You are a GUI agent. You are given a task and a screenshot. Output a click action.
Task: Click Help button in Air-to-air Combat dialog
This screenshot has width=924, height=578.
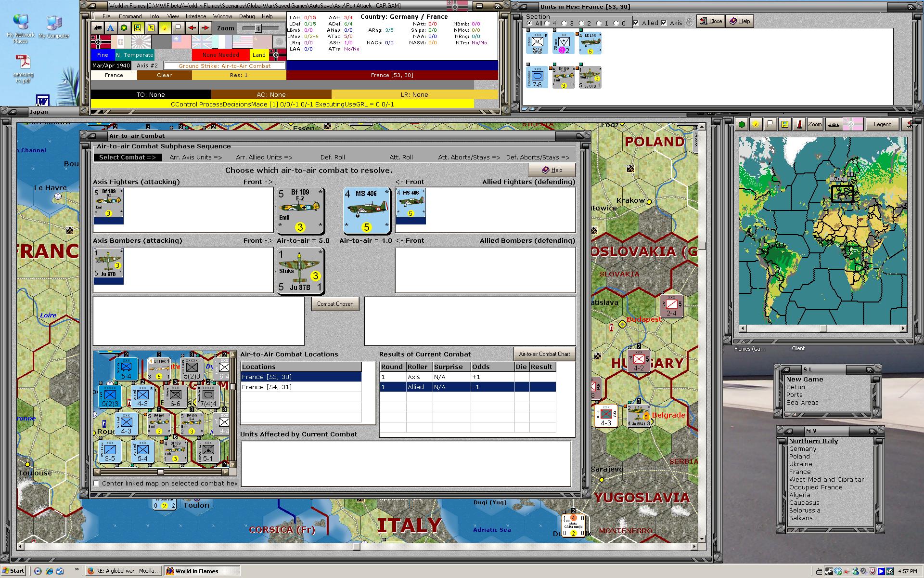(552, 170)
